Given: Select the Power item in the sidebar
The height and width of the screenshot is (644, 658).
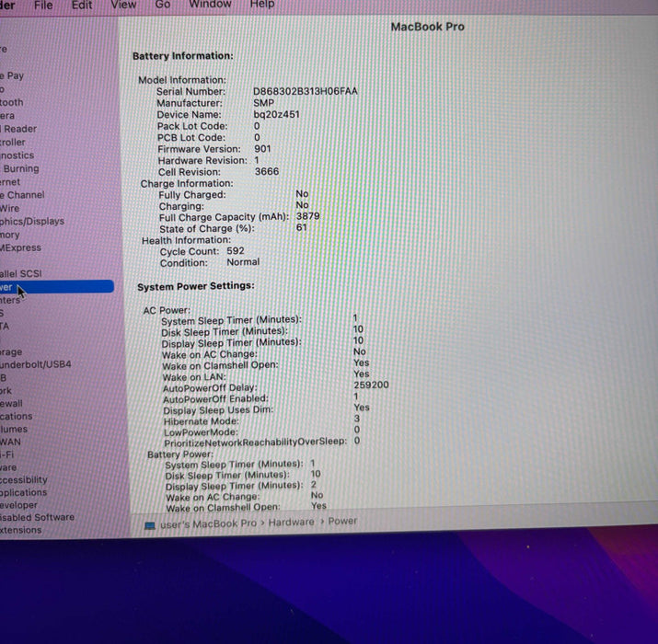Looking at the screenshot, I should 57,286.
